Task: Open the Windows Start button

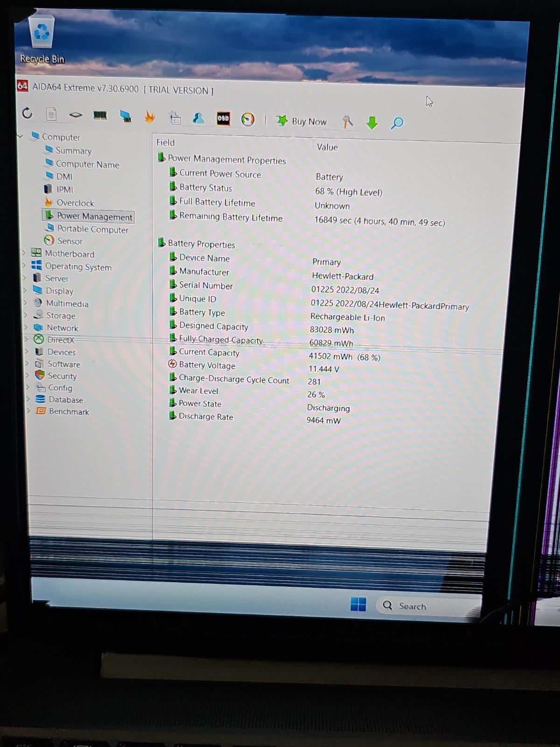Action: click(x=358, y=604)
